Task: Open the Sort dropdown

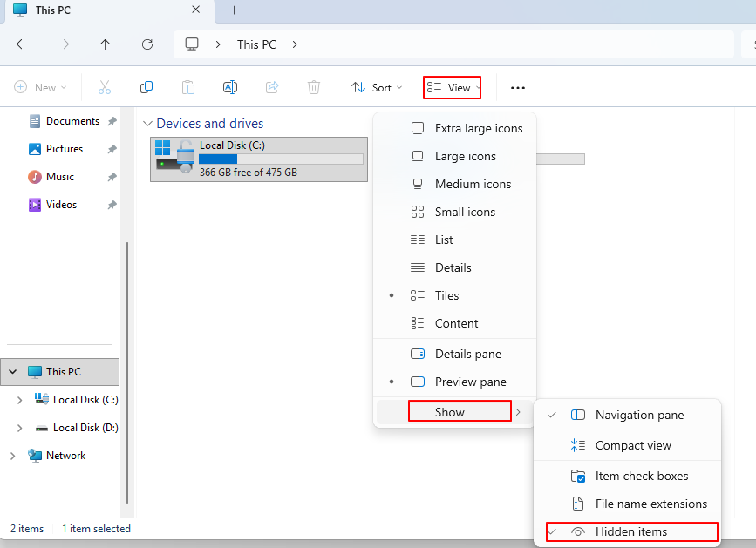Action: click(x=377, y=87)
